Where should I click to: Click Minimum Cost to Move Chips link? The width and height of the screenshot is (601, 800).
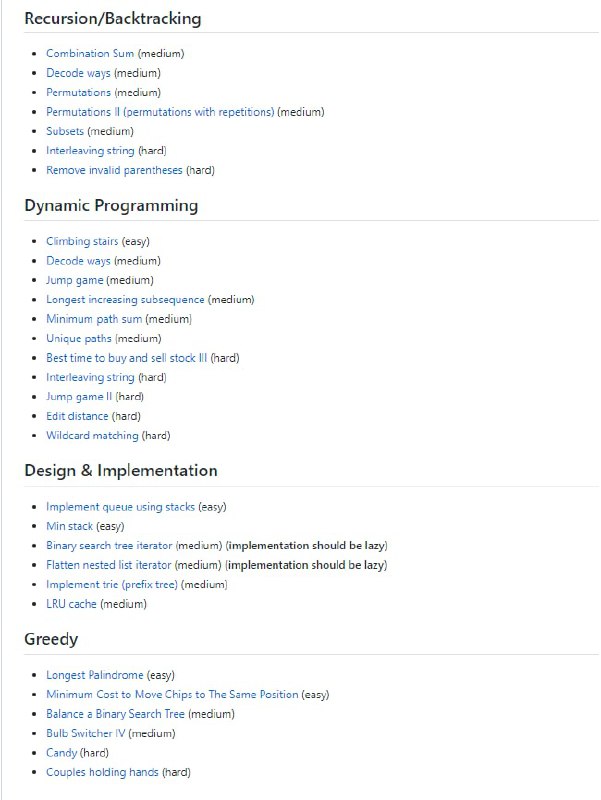tap(172, 694)
